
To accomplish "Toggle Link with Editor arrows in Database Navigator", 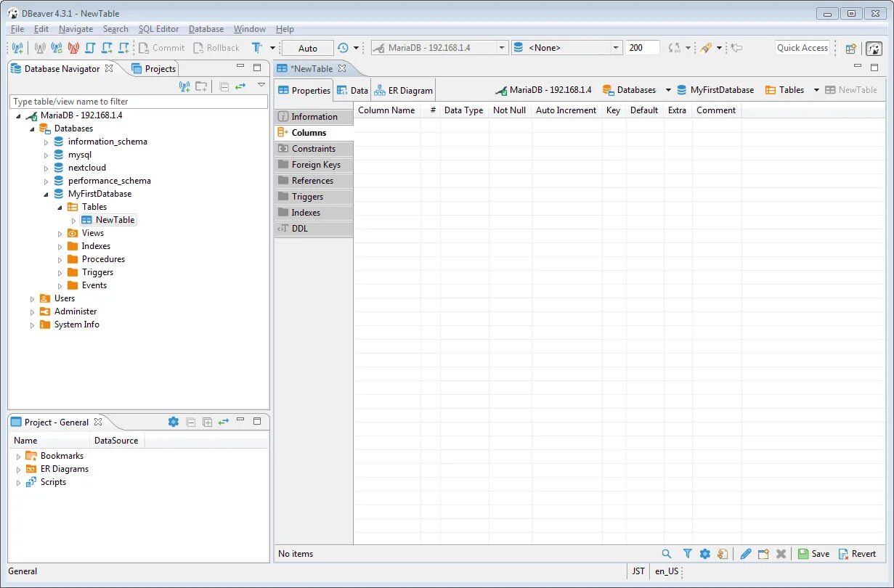I will (240, 86).
